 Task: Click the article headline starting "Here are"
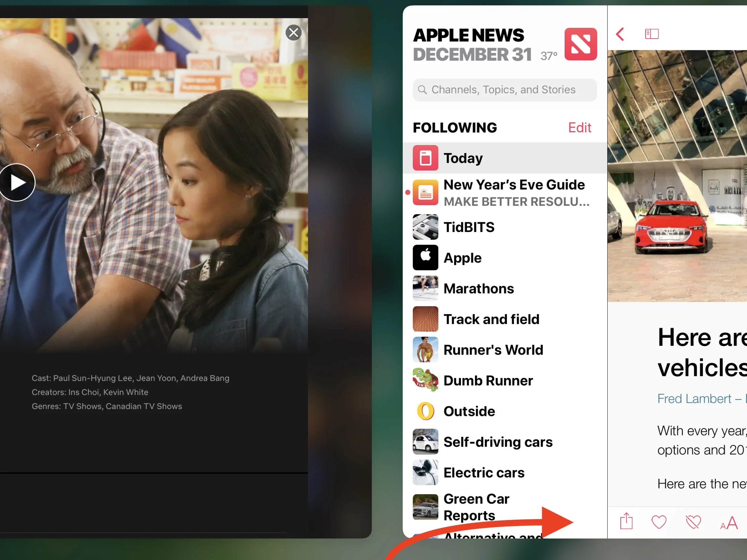(x=702, y=353)
